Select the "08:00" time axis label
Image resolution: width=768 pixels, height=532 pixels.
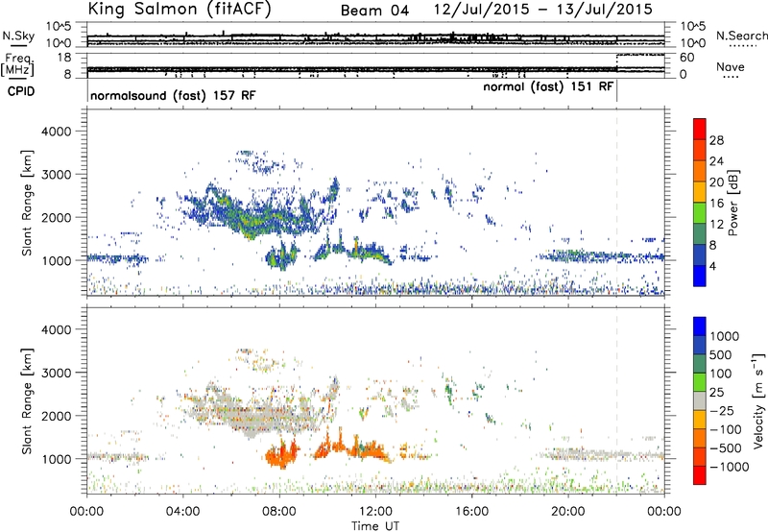point(279,512)
